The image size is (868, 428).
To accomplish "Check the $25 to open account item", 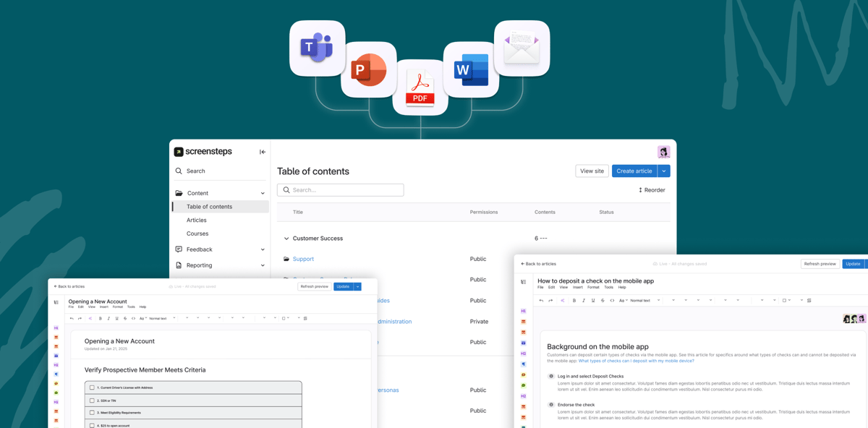I will click(92, 425).
